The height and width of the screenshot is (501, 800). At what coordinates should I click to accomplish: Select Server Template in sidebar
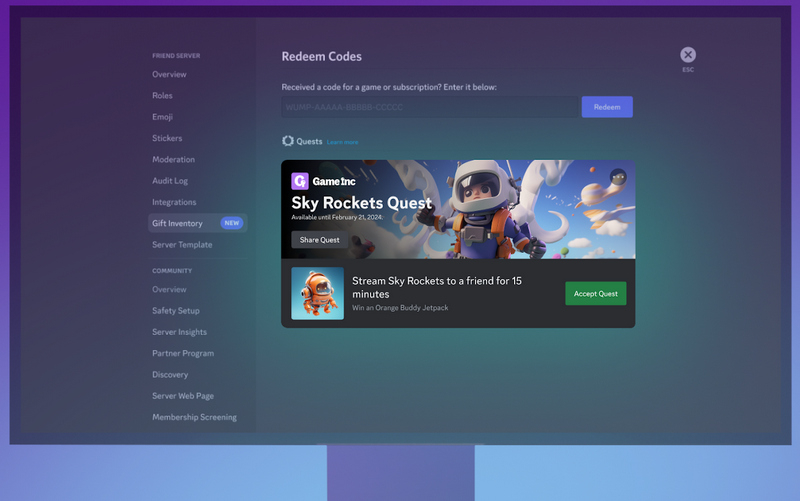pos(182,245)
